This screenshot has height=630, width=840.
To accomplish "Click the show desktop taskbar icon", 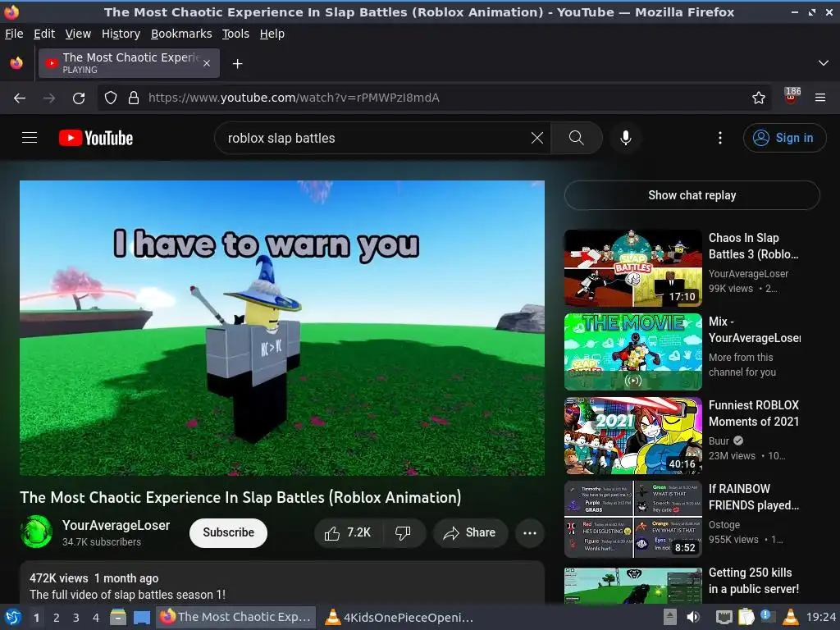I will (142, 617).
